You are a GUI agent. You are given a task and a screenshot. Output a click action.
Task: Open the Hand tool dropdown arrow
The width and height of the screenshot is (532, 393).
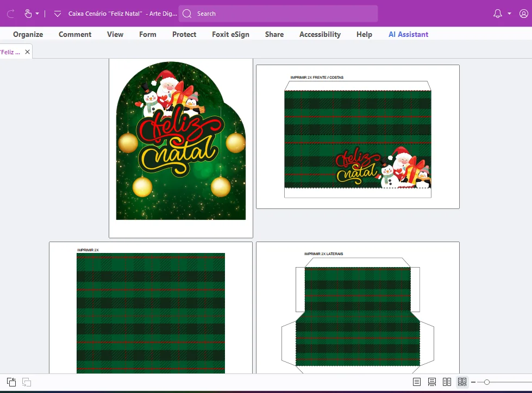pos(37,14)
